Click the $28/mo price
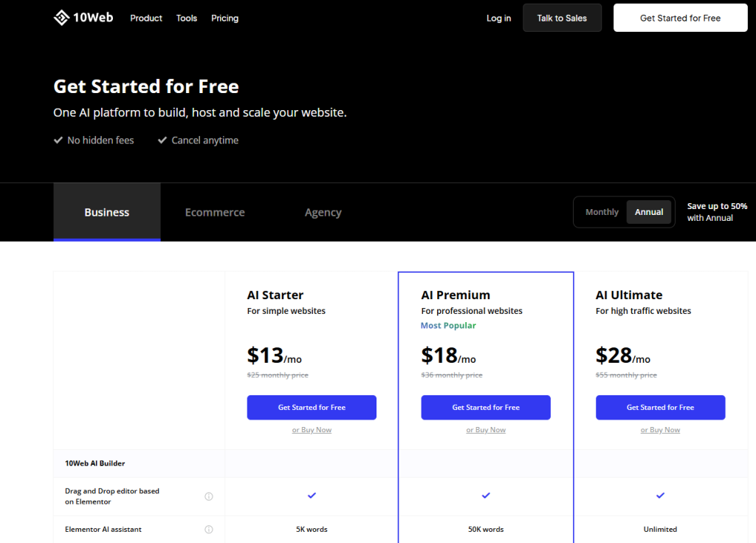This screenshot has width=756, height=543. [x=623, y=356]
